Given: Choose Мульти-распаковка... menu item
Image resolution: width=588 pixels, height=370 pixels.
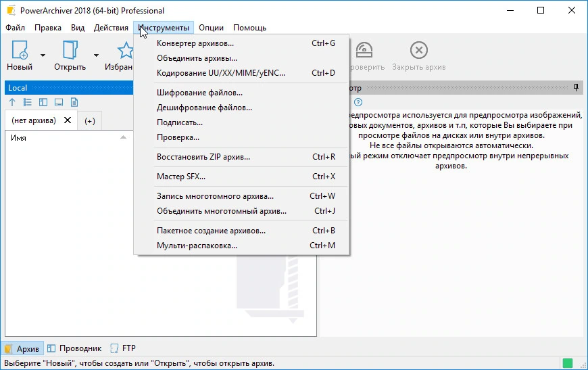Looking at the screenshot, I should pos(241,246).
